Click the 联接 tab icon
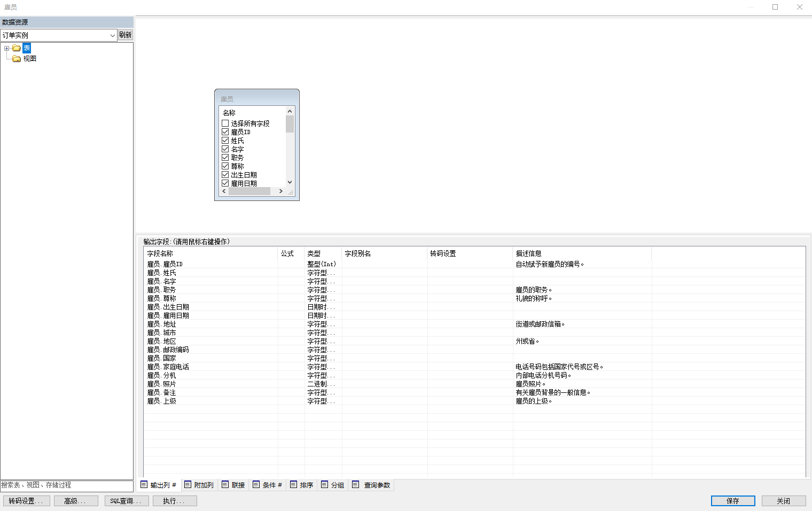This screenshot has height=511, width=812. pyautogui.click(x=225, y=485)
